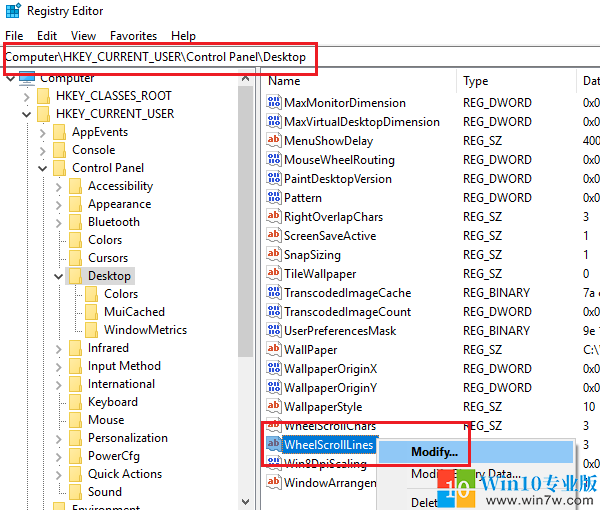The height and width of the screenshot is (510, 600).
Task: Click the registry path address bar
Action: tap(300, 57)
